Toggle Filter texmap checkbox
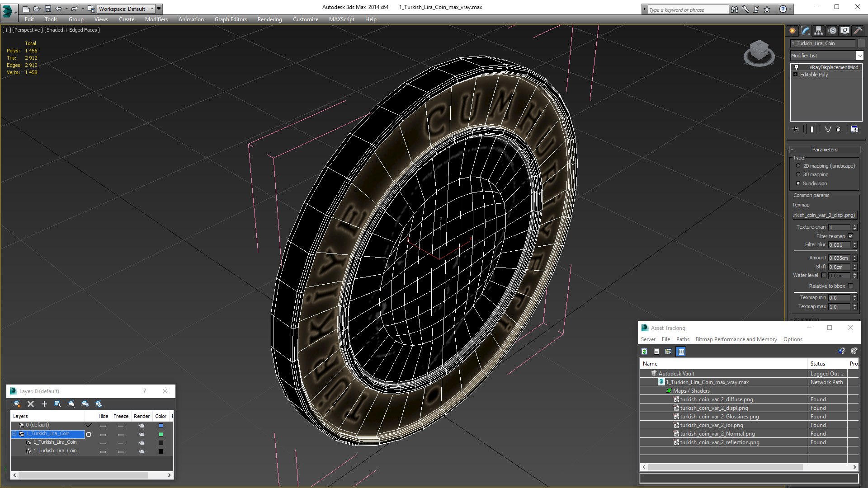The width and height of the screenshot is (868, 488). pyautogui.click(x=850, y=236)
